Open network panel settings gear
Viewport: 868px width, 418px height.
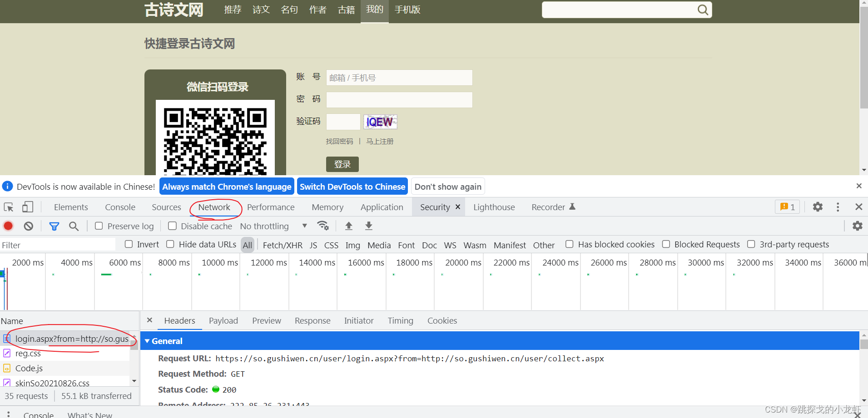tap(857, 226)
